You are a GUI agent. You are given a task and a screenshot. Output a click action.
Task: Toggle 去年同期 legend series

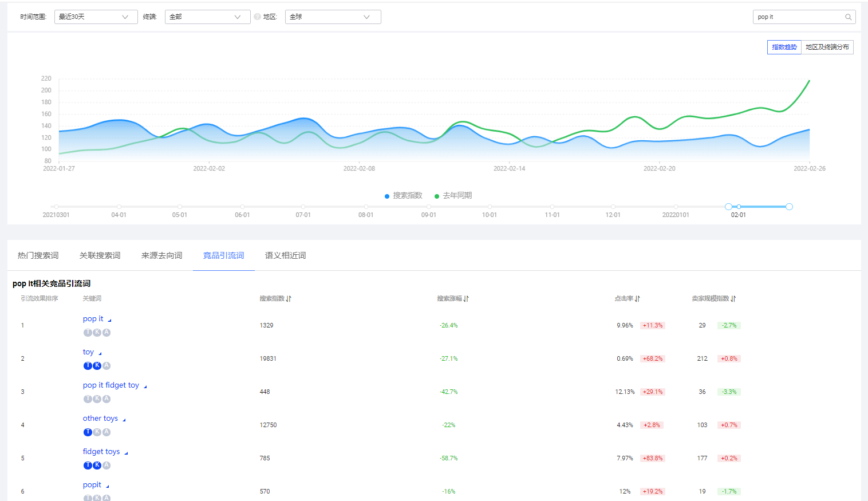pos(453,196)
